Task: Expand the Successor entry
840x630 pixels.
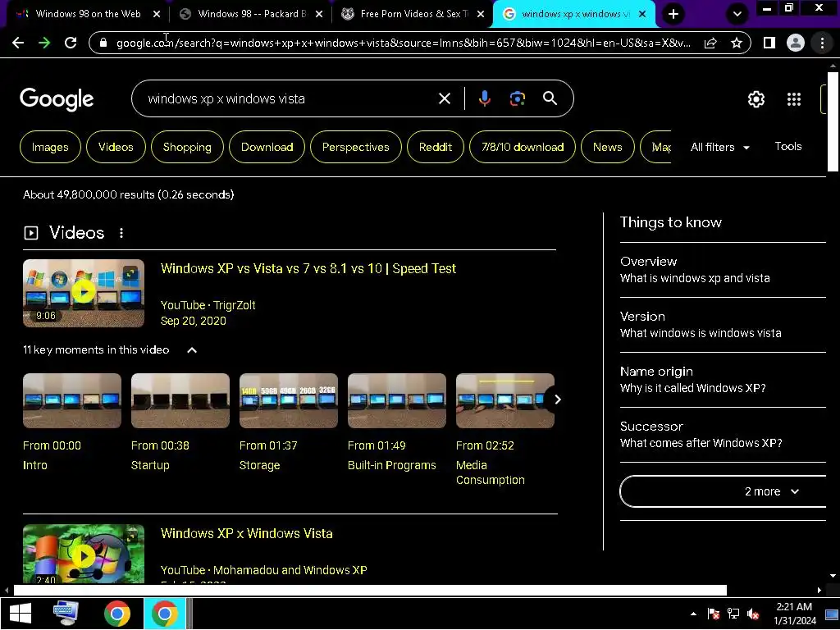Action: click(723, 435)
